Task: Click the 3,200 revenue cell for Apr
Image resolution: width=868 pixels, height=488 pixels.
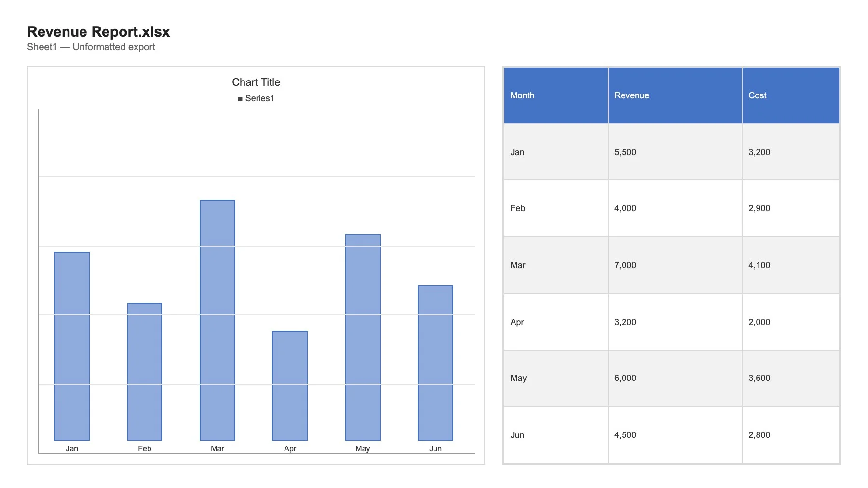Action: click(x=675, y=322)
